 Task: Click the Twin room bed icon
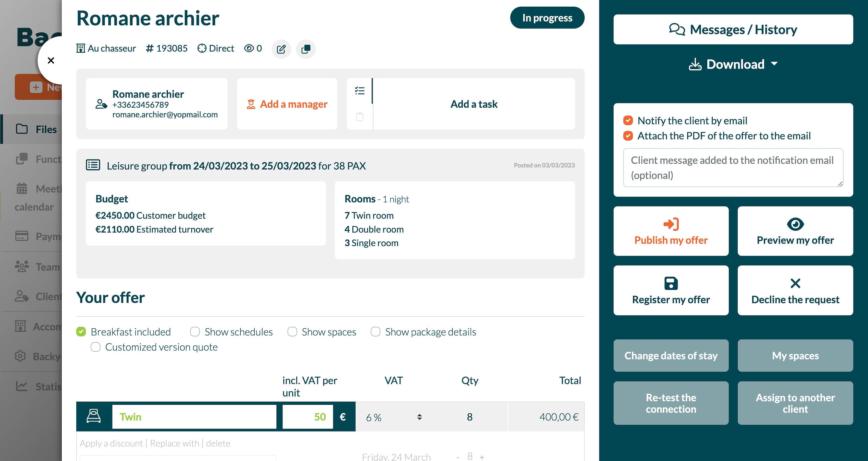(94, 416)
